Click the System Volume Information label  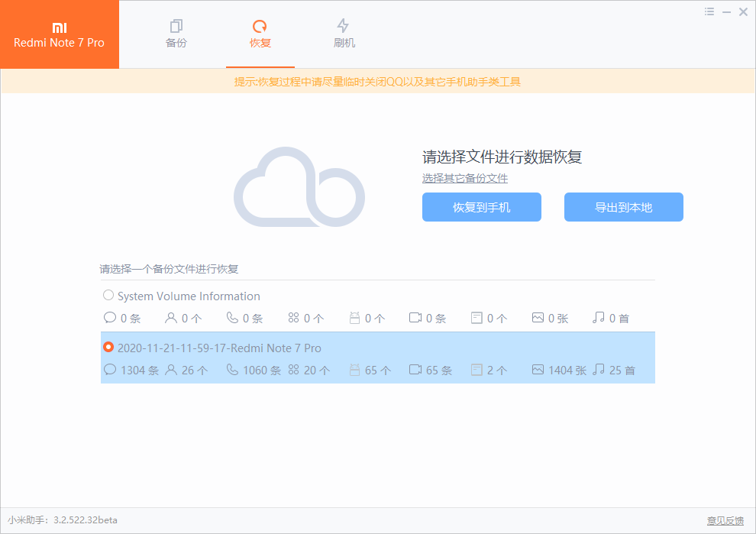click(189, 296)
